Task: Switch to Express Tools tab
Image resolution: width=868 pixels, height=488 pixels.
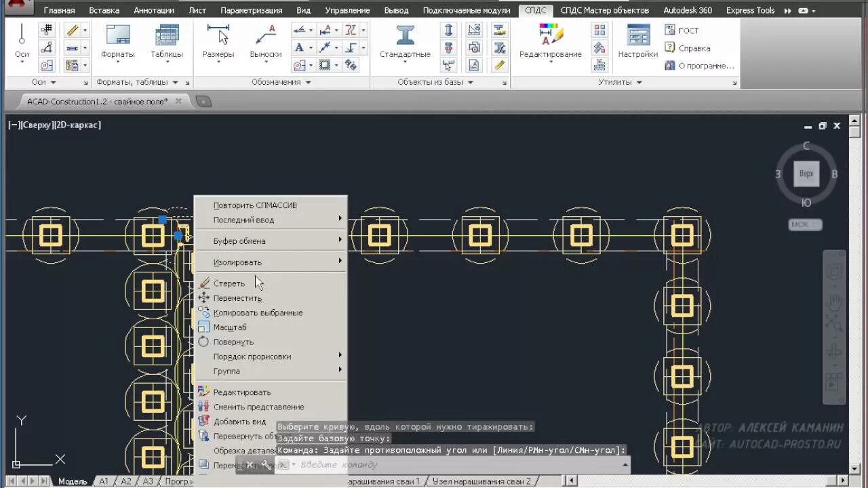Action: click(750, 11)
